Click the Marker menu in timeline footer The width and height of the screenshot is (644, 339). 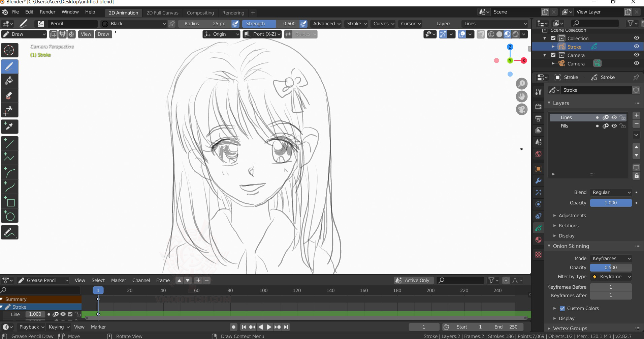coord(98,327)
